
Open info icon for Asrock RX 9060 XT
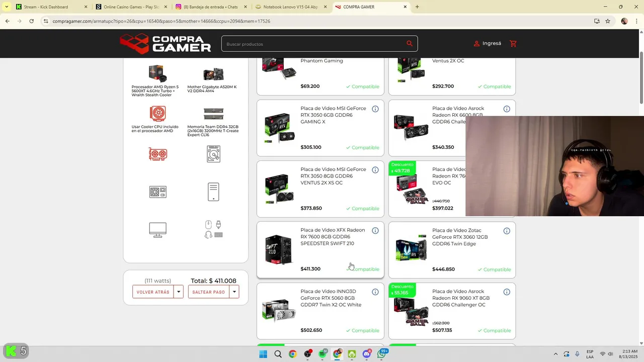507,292
